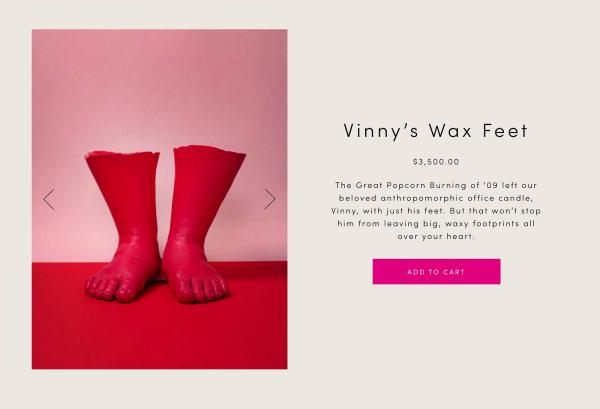
Task: Click the right wax foot in photo
Action: point(201,224)
